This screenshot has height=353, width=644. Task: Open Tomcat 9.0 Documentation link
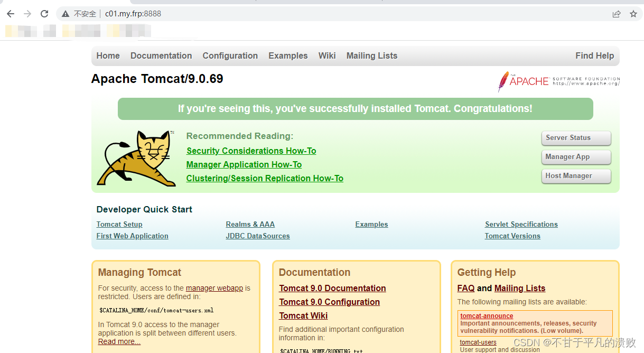[x=332, y=288]
